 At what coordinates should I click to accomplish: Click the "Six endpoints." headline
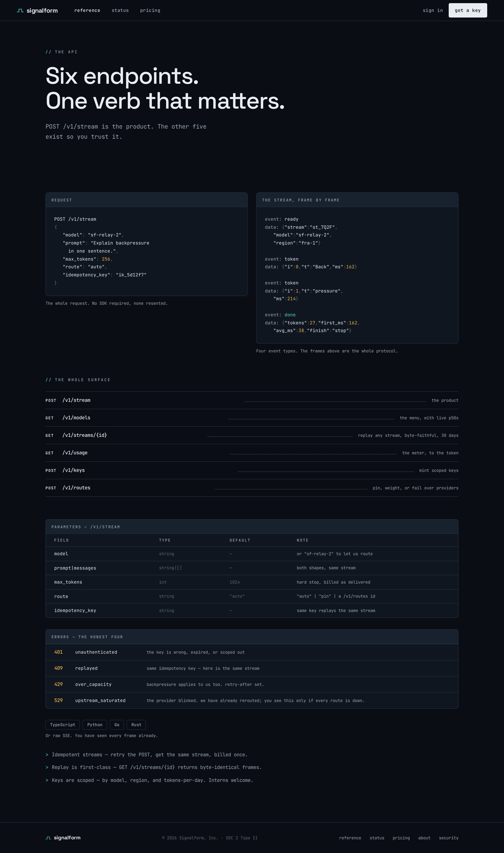(x=122, y=76)
